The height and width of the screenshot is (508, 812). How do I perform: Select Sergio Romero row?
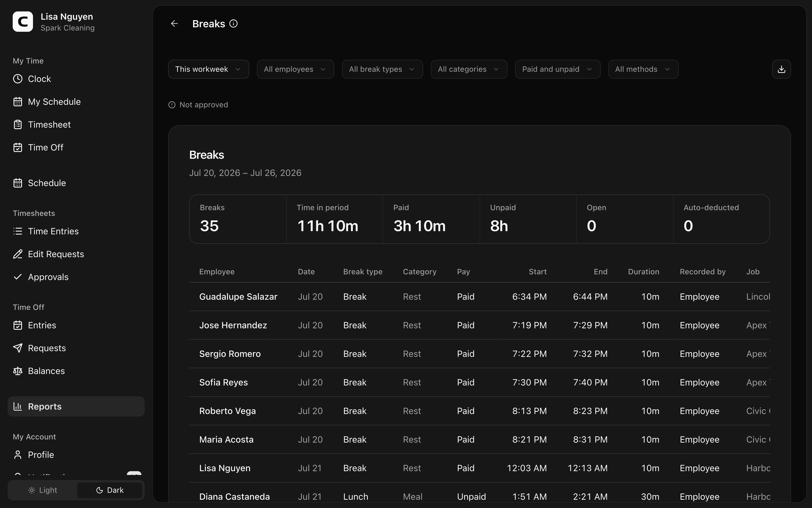[480, 354]
